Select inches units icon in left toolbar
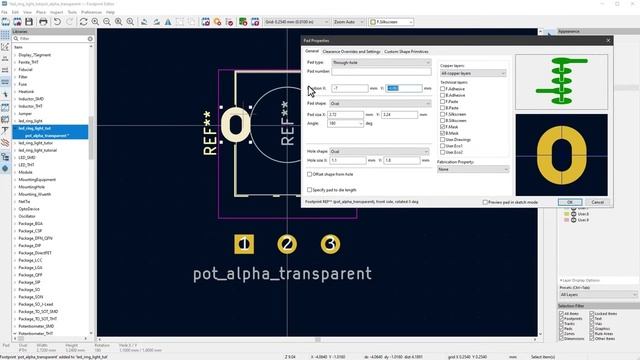The image size is (640, 360). pos(5,58)
